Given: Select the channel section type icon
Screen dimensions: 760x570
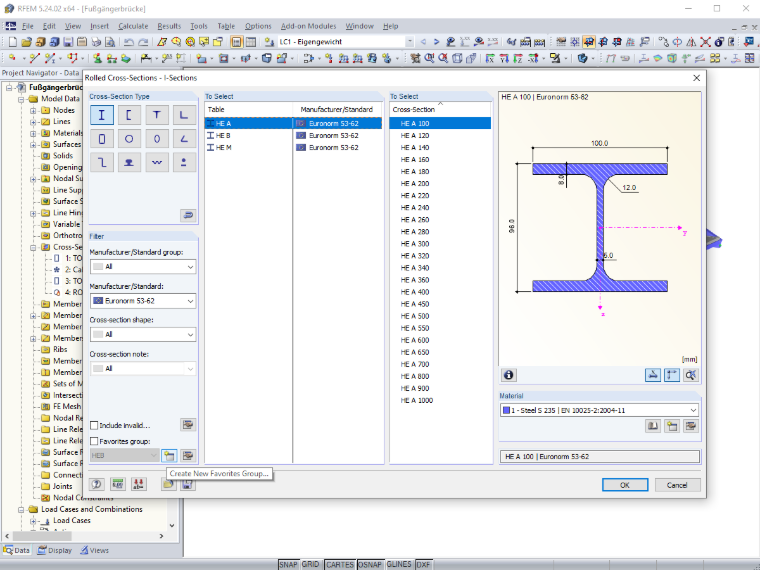Looking at the screenshot, I should click(129, 115).
